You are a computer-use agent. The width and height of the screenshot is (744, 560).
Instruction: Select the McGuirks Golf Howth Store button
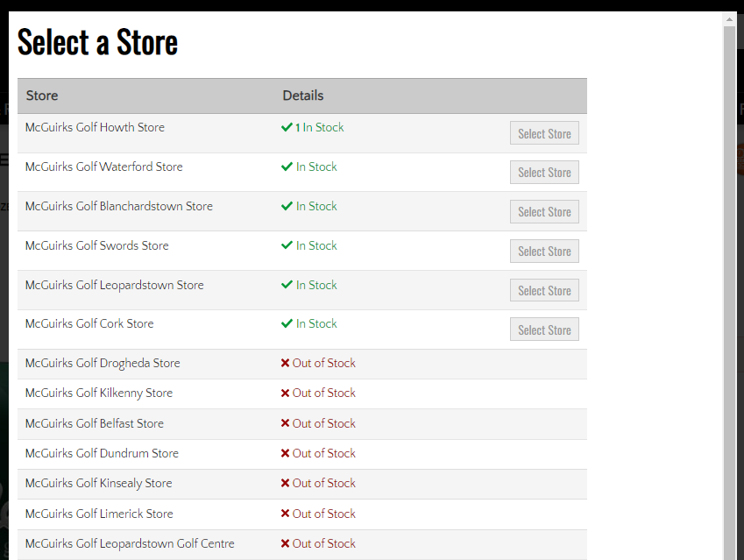pyautogui.click(x=544, y=133)
